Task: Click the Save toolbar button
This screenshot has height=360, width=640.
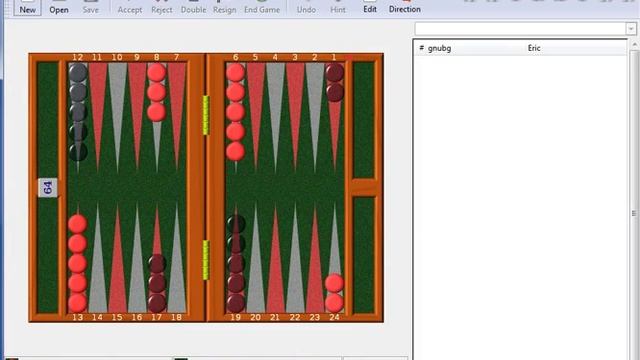Action: (x=90, y=8)
